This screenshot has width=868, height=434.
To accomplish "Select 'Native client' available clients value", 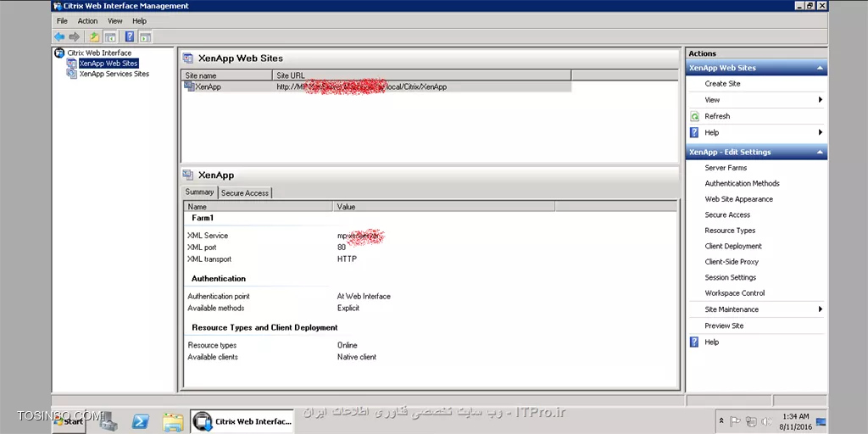I will pos(357,358).
